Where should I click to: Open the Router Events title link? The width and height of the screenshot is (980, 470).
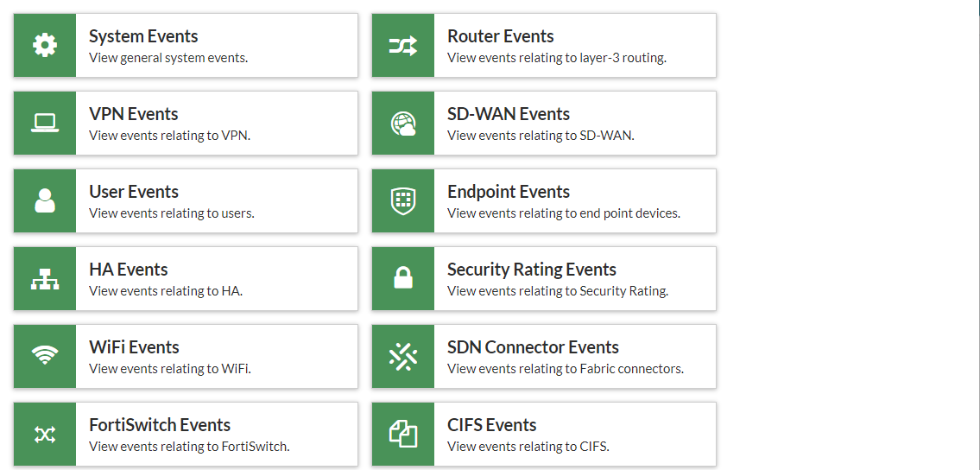point(501,36)
